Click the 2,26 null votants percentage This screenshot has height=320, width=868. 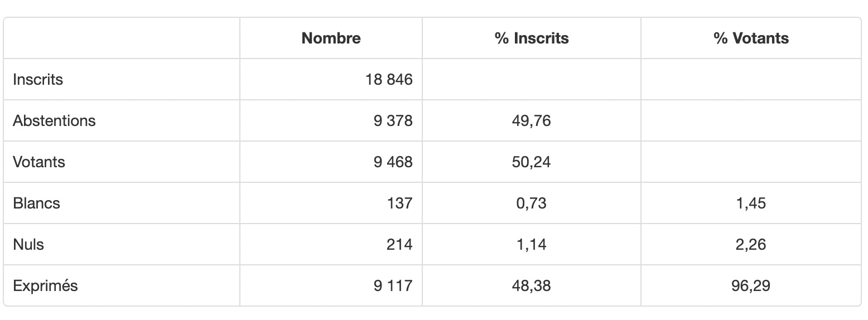tap(751, 245)
